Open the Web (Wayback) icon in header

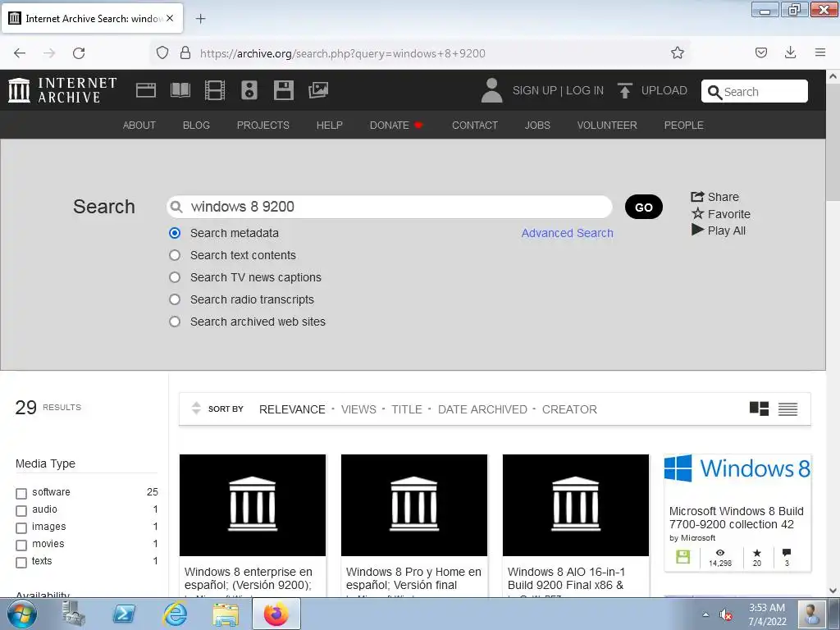click(x=146, y=90)
